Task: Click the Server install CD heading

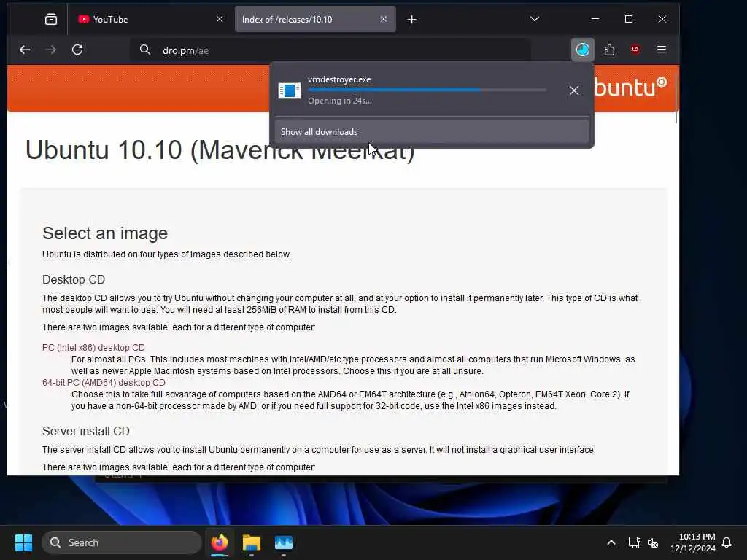Action: 86,432
